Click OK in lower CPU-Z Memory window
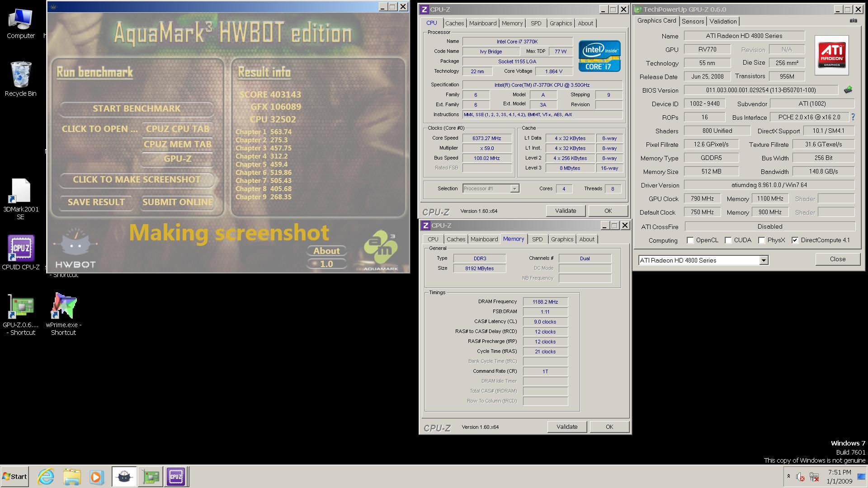This screenshot has height=488, width=868. [609, 427]
